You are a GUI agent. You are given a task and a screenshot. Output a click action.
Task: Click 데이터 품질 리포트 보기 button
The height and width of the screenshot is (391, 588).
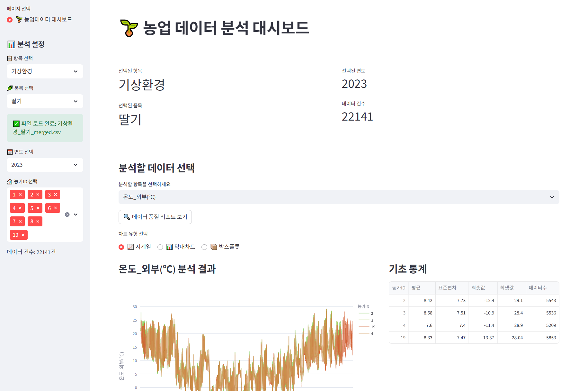pyautogui.click(x=155, y=217)
